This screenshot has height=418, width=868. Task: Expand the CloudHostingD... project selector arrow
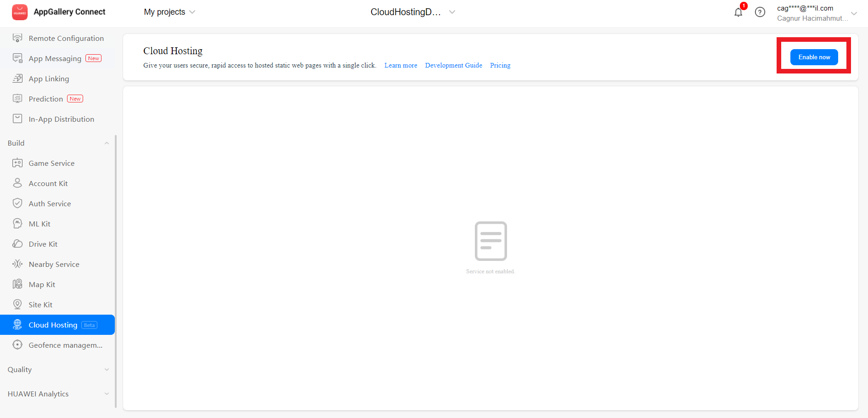452,12
